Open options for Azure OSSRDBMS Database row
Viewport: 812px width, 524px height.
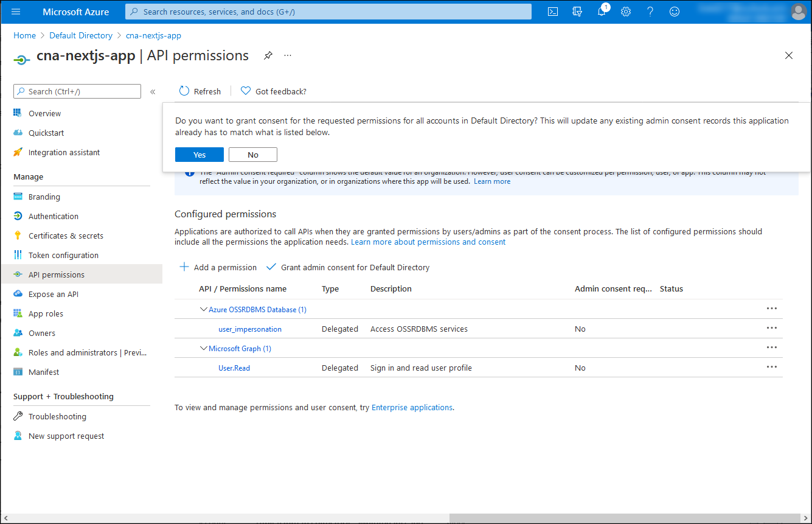pos(772,309)
